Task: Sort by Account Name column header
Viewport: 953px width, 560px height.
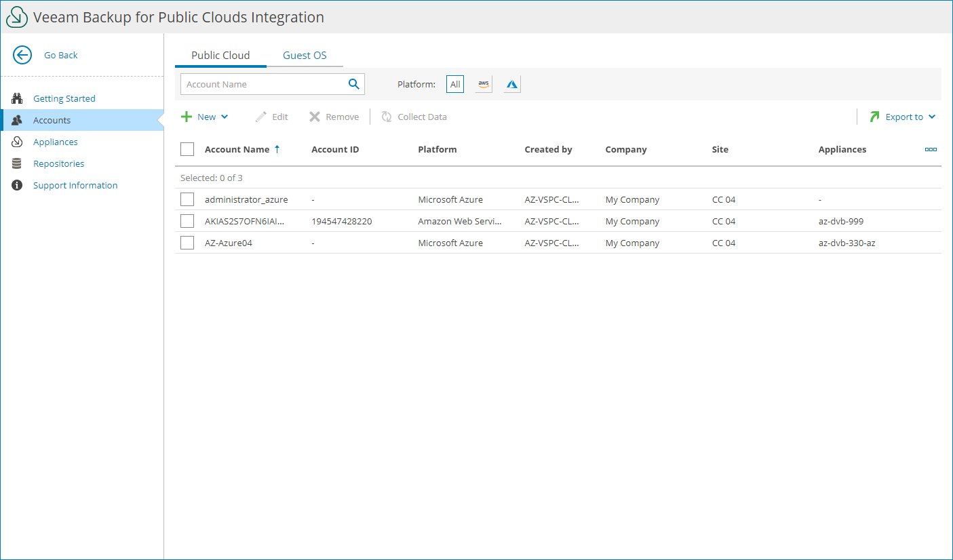Action: pos(237,149)
